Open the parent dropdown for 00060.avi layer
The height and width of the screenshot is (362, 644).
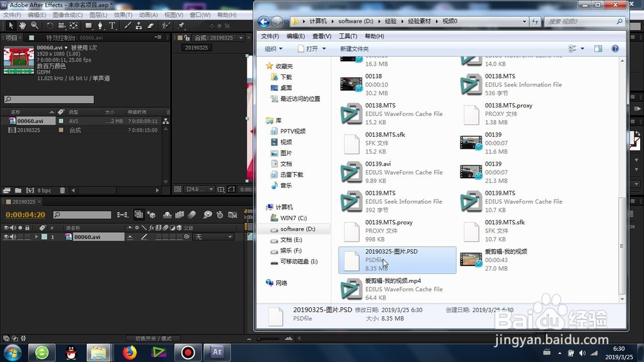pos(214,236)
